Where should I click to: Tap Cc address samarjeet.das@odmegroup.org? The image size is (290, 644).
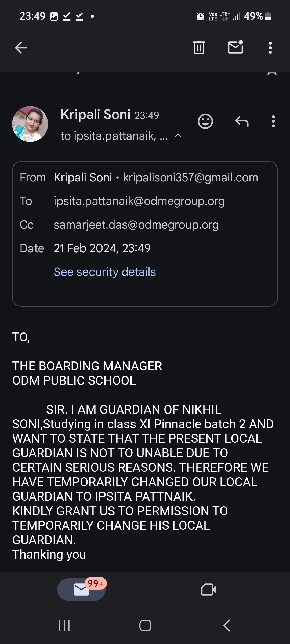tap(136, 225)
